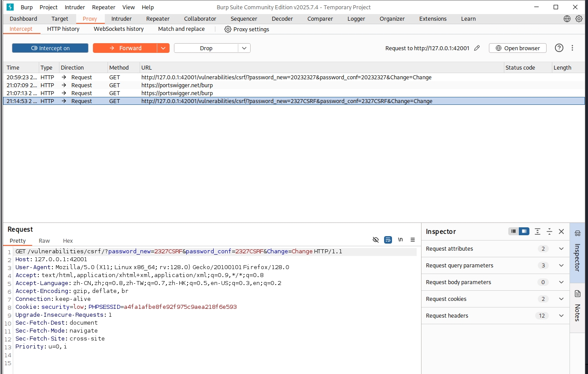Dock the Inspector on the right layout
The height and width of the screenshot is (374, 588).
click(x=524, y=231)
